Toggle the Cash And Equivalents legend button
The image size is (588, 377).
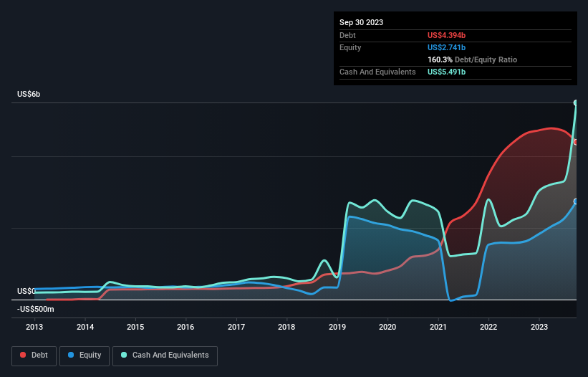pyautogui.click(x=165, y=355)
